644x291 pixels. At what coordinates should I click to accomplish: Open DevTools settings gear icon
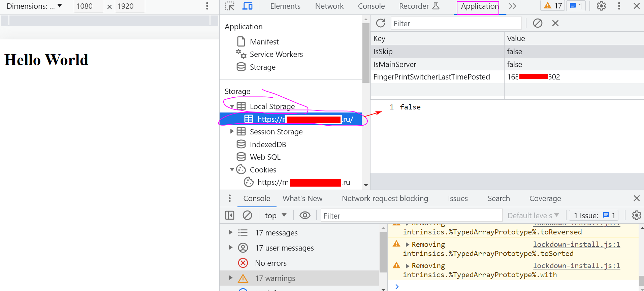(x=601, y=6)
